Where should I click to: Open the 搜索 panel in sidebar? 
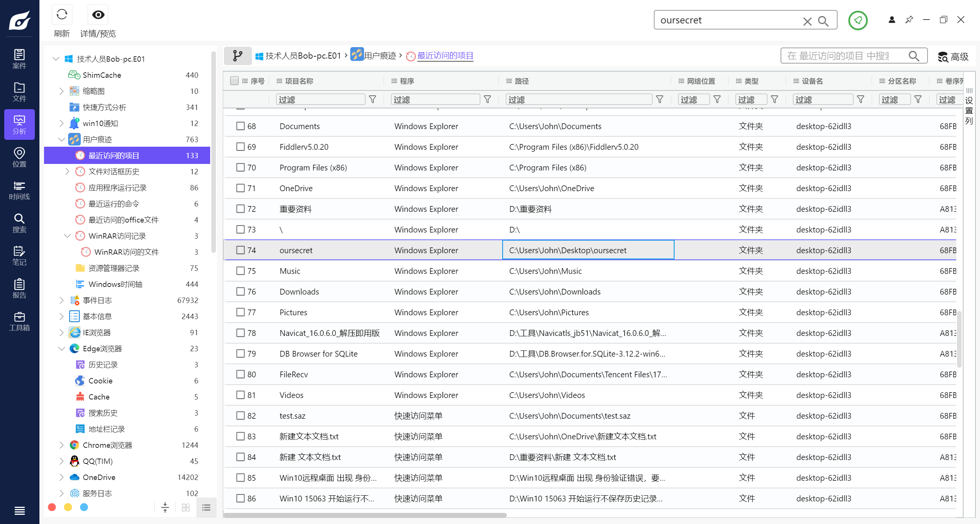tap(19, 223)
